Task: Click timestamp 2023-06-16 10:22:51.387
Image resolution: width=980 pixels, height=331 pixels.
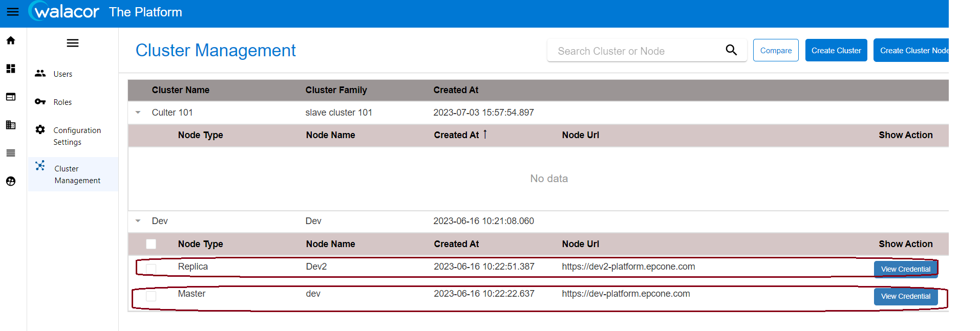Action: [x=484, y=267]
